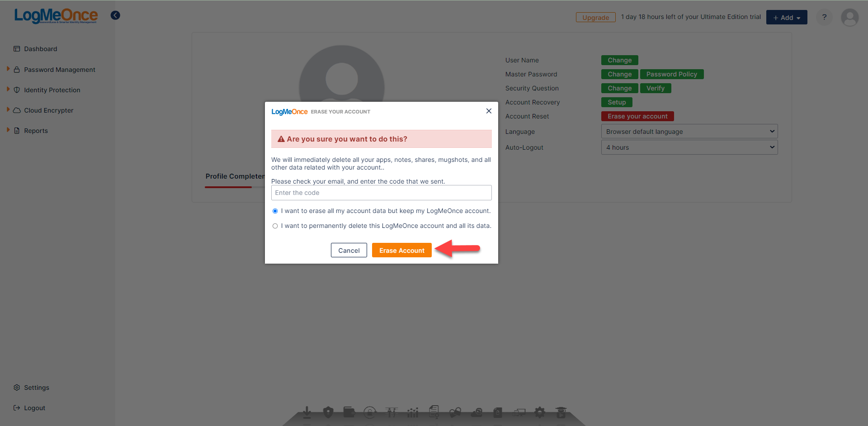Collapse the sidebar with the back arrow icon
This screenshot has height=426, width=868.
(x=115, y=15)
